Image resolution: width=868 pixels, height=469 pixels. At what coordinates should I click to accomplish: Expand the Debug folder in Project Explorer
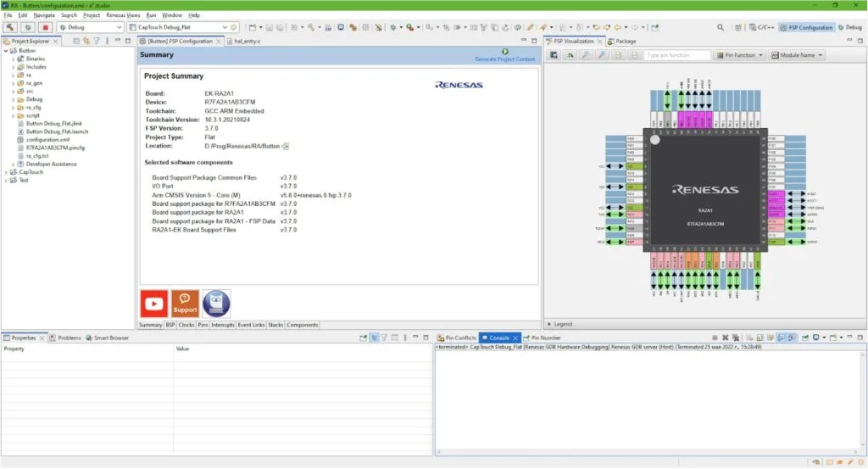click(14, 100)
